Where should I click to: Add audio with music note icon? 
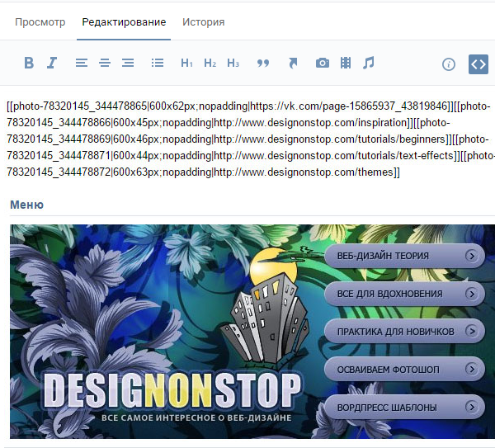pos(369,63)
